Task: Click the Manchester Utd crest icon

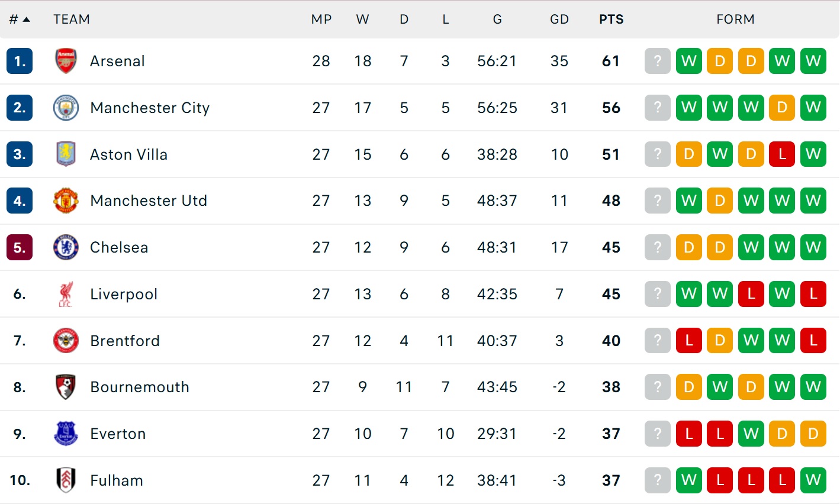Action: pos(66,201)
